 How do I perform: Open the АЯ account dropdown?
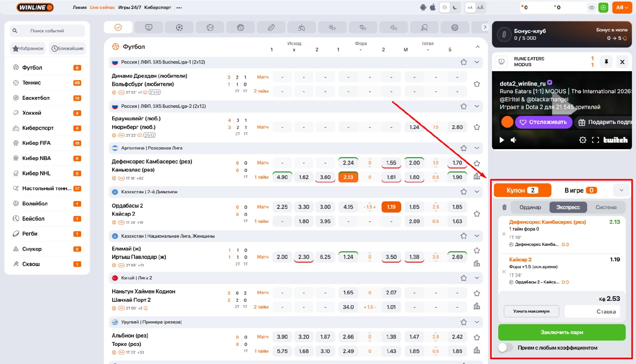(x=622, y=7)
